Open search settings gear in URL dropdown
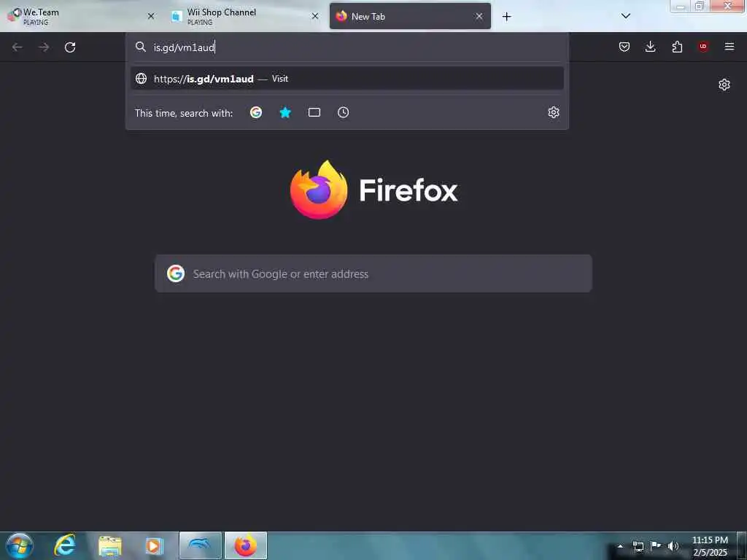Viewport: 747px width, 560px height. [x=554, y=112]
